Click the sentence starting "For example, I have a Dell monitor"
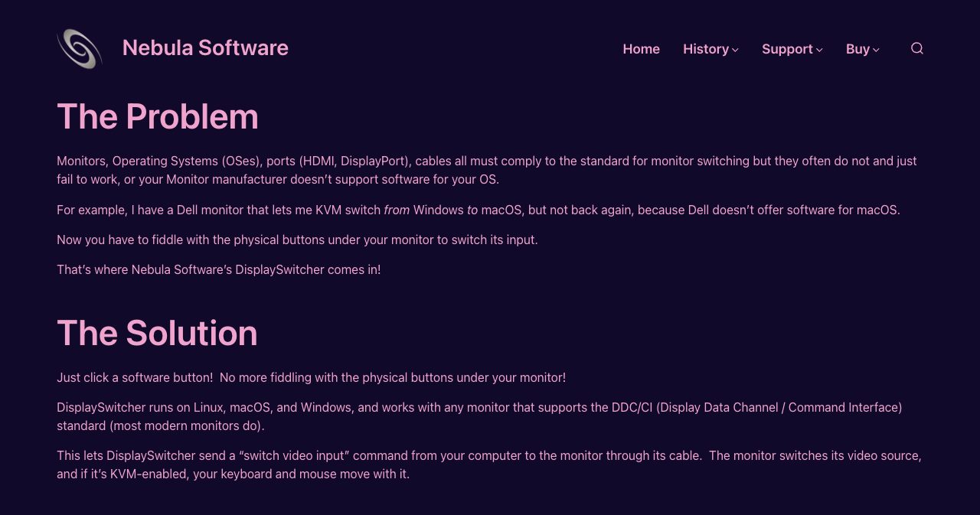Viewport: 980px width, 515px height. 479,210
